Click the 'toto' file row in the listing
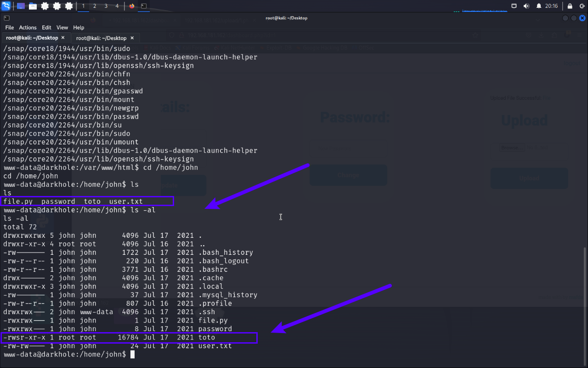 tap(109, 337)
